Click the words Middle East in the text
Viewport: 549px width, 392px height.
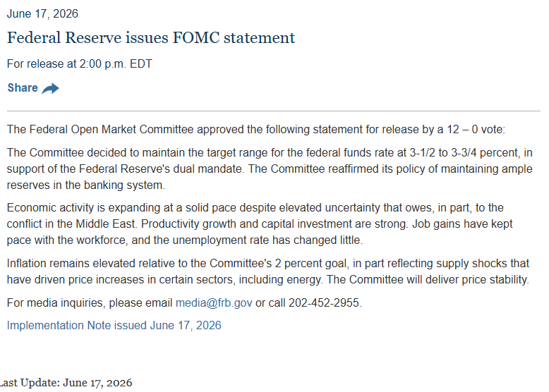click(x=105, y=223)
